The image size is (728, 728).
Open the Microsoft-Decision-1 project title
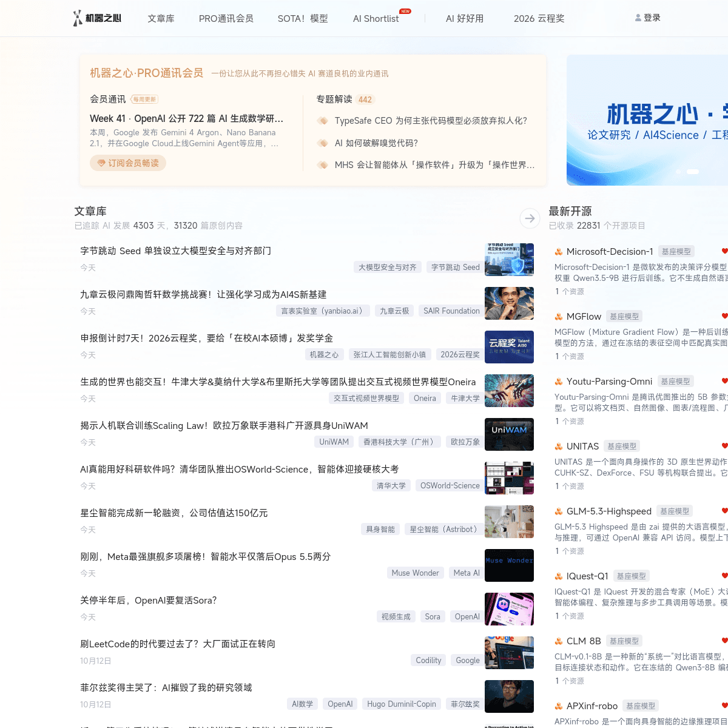coord(610,252)
